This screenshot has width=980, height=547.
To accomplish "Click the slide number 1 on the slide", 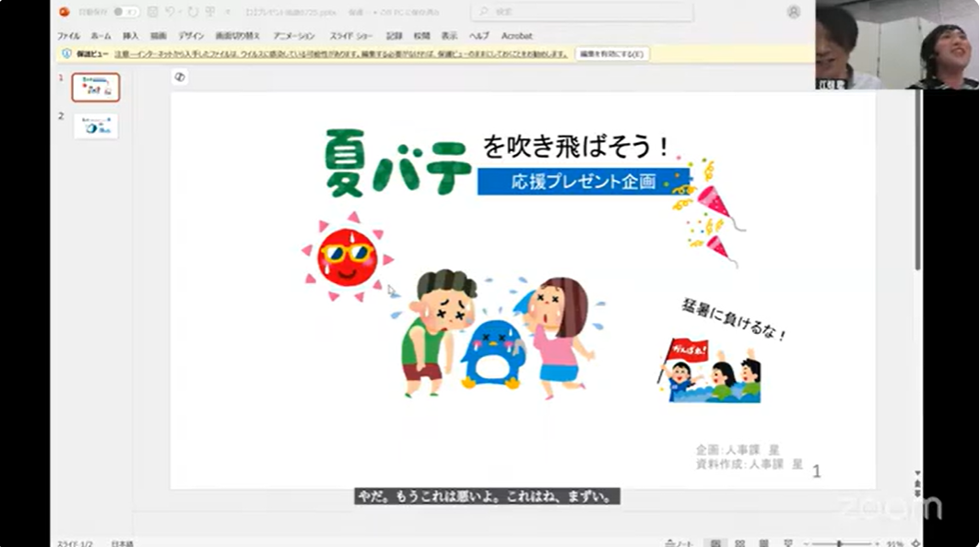I will pyautogui.click(x=816, y=471).
